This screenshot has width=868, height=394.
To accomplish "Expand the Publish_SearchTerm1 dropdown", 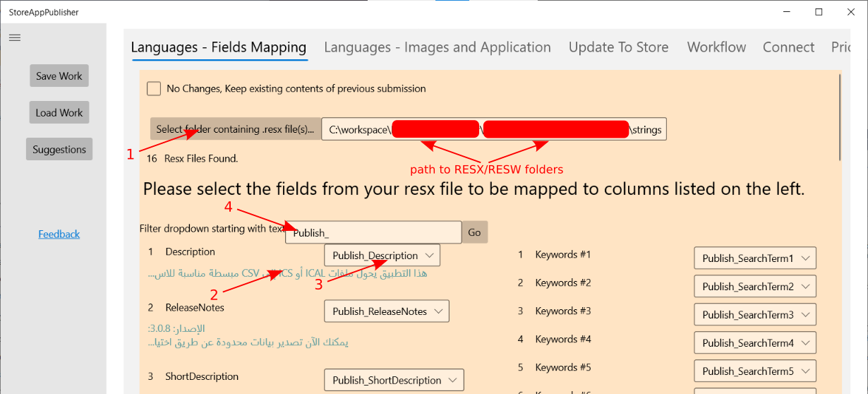I will pos(755,258).
